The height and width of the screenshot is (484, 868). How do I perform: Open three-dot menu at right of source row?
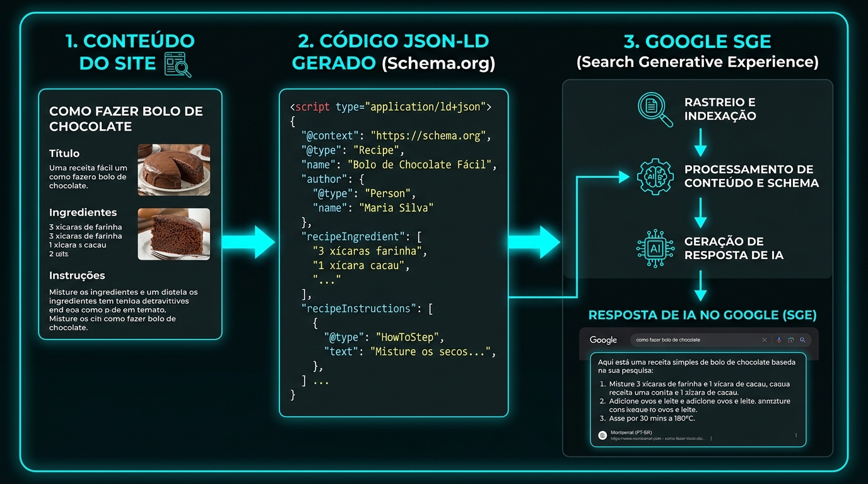pyautogui.click(x=796, y=435)
